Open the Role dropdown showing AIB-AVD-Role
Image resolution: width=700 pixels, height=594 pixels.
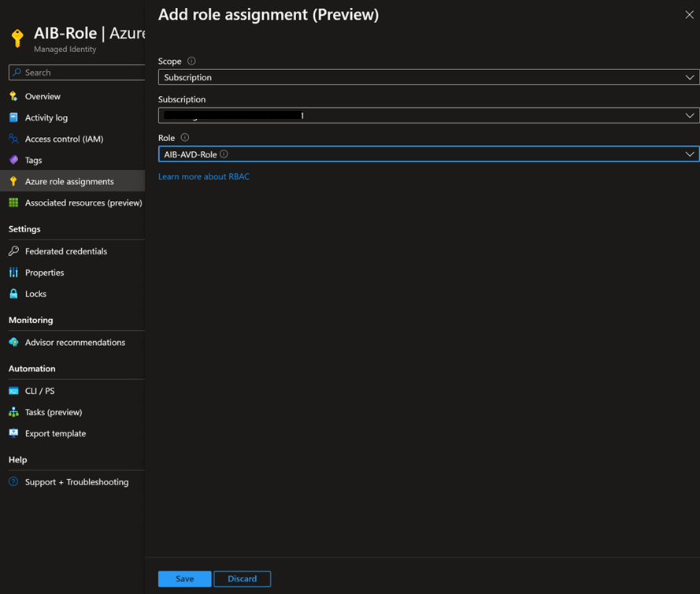pos(428,154)
